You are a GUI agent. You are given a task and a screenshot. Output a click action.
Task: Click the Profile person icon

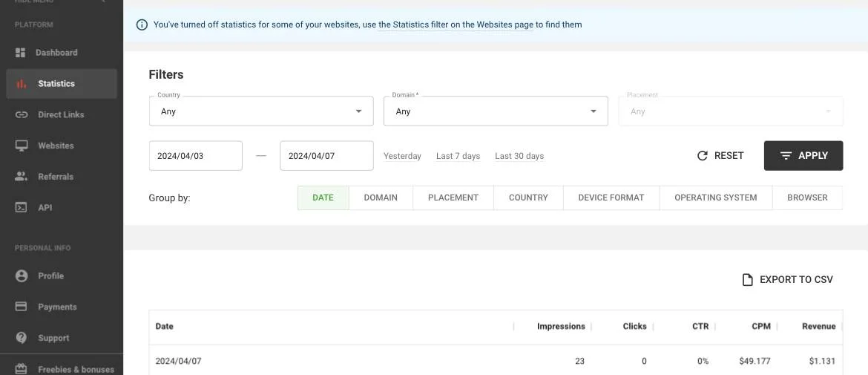[x=21, y=275]
